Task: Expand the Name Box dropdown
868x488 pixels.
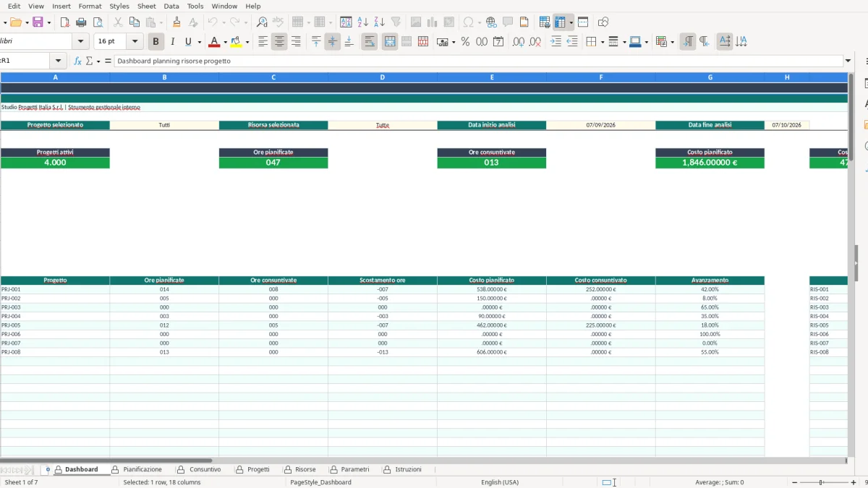Action: tap(59, 61)
